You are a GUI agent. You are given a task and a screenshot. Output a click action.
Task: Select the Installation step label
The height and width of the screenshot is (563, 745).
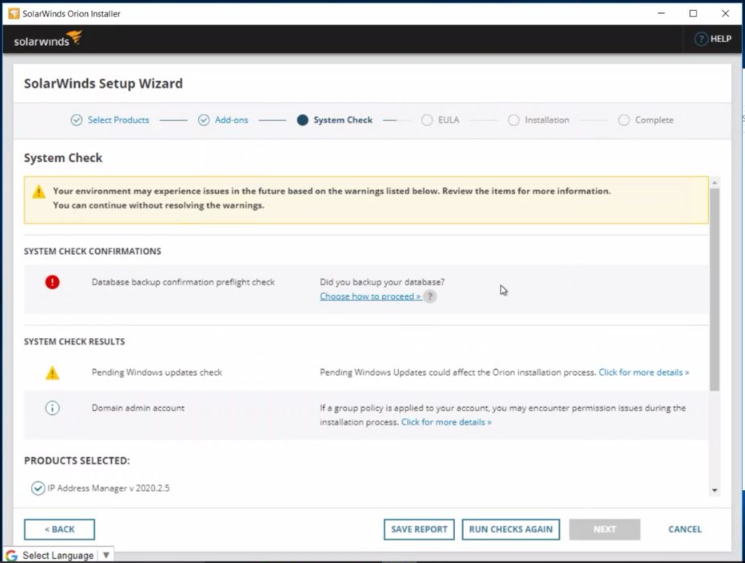point(547,120)
